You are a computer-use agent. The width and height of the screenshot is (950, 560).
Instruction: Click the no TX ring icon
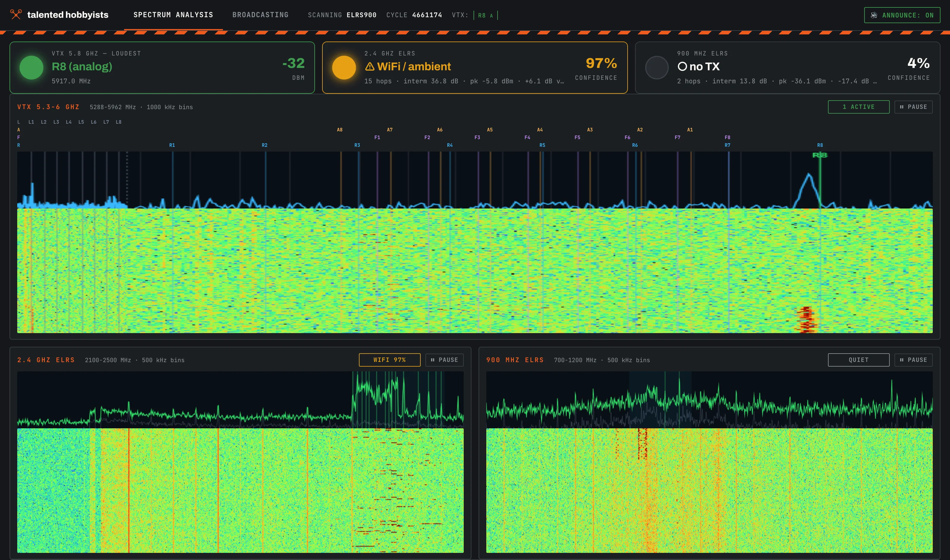[x=682, y=66]
